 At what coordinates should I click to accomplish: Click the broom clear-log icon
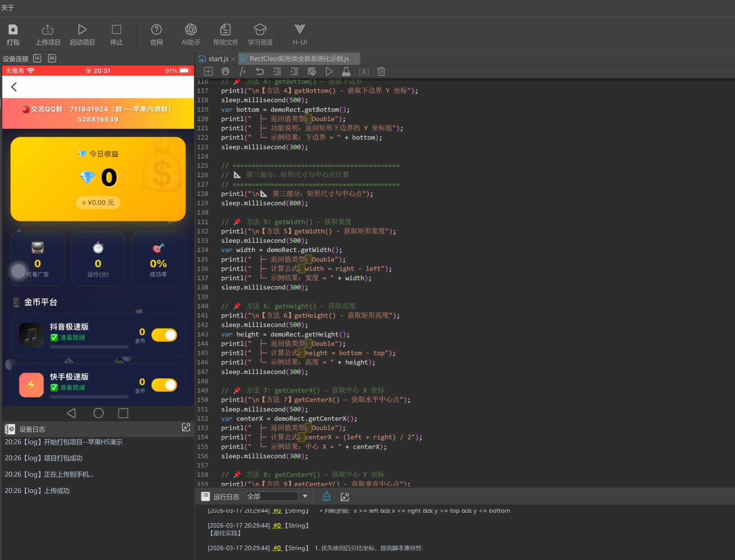pyautogui.click(x=326, y=497)
